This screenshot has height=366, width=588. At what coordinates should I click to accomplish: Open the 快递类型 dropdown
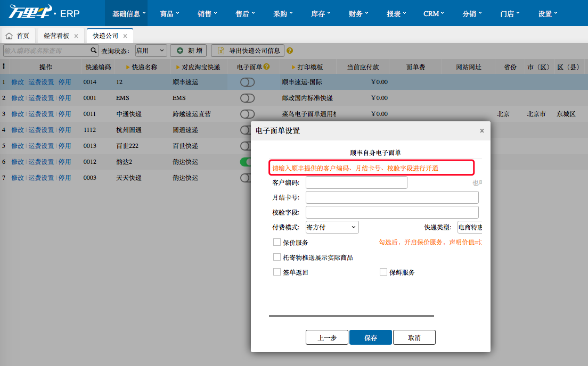pos(470,227)
